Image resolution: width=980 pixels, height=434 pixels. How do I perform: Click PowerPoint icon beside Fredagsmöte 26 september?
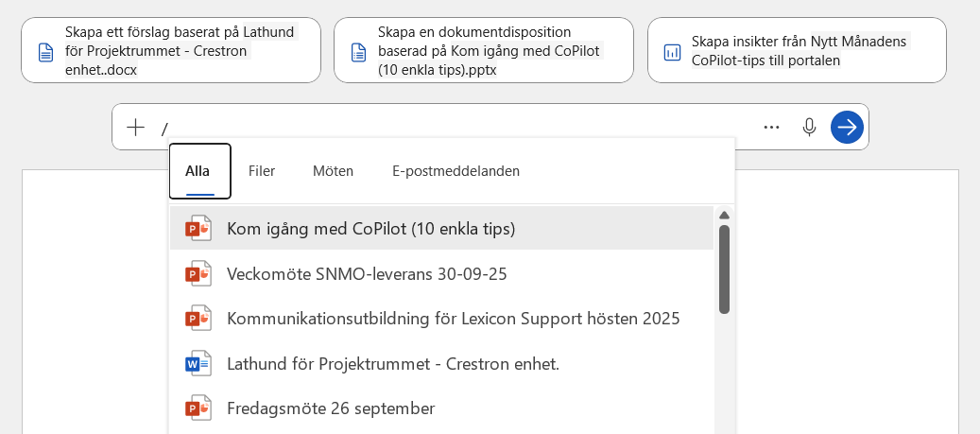tap(198, 408)
